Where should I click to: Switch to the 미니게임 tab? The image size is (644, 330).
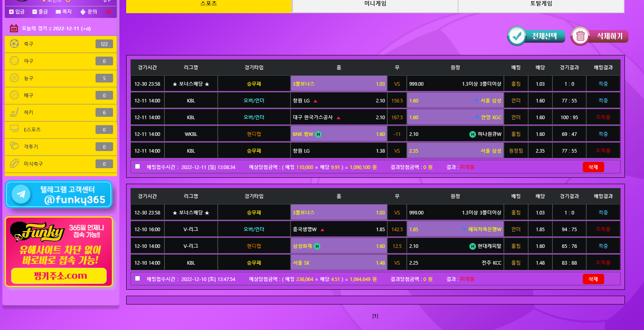(375, 4)
